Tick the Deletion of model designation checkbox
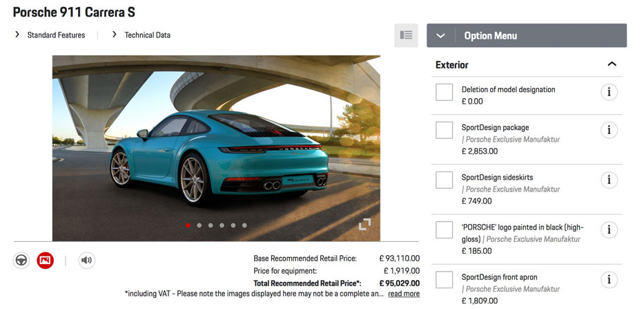Image resolution: width=644 pixels, height=309 pixels. (444, 92)
